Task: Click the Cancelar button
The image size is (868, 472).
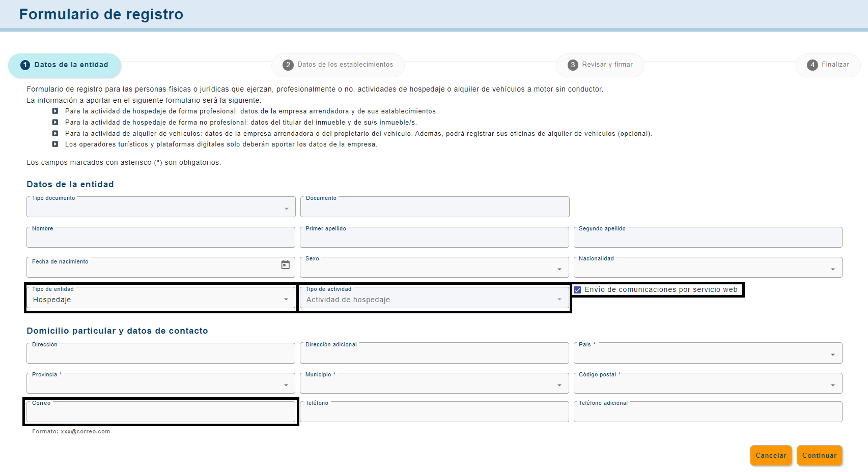Action: click(x=771, y=455)
